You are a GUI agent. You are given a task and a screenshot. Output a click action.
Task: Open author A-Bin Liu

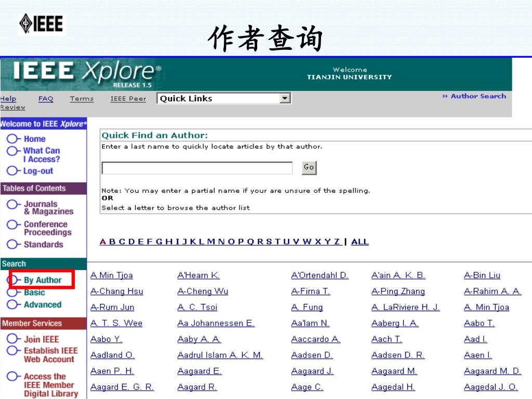coord(482,275)
